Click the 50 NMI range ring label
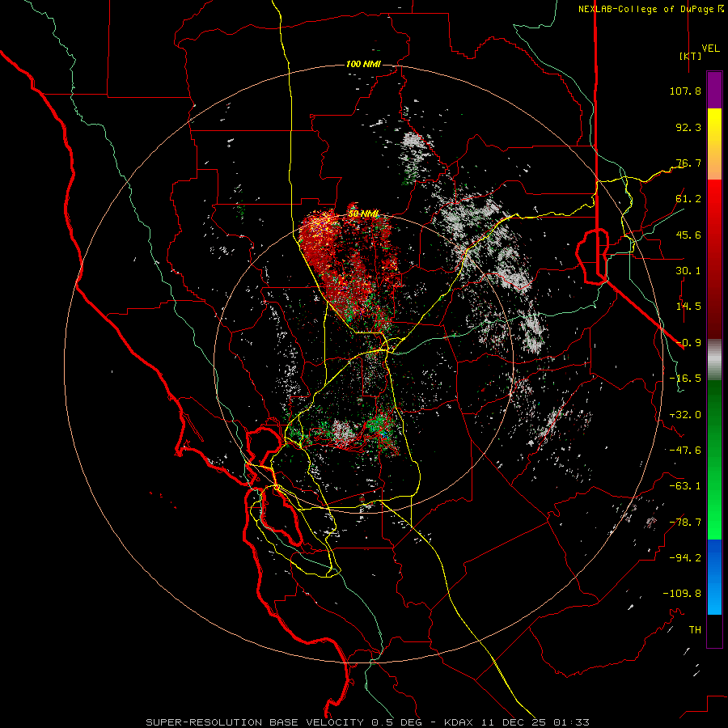This screenshot has width=728, height=728. click(x=364, y=214)
